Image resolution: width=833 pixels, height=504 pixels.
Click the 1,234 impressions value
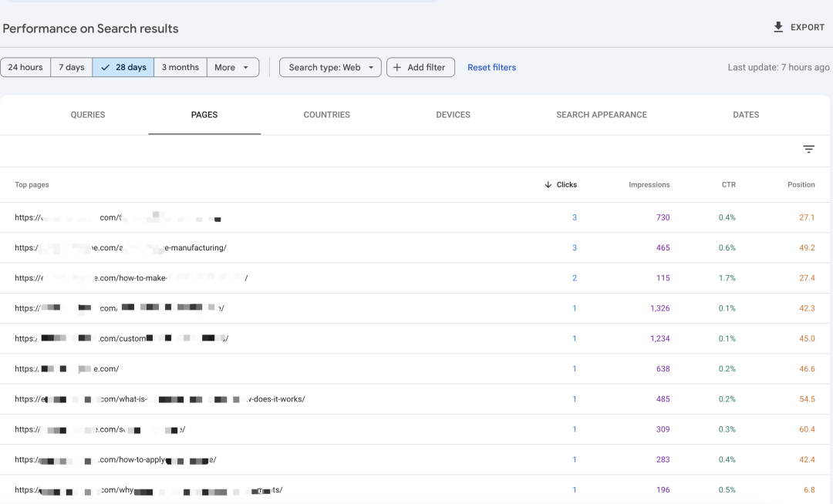(x=659, y=338)
